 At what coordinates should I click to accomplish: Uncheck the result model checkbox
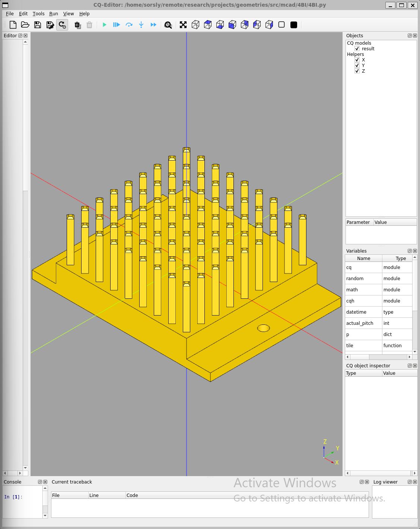(x=357, y=49)
